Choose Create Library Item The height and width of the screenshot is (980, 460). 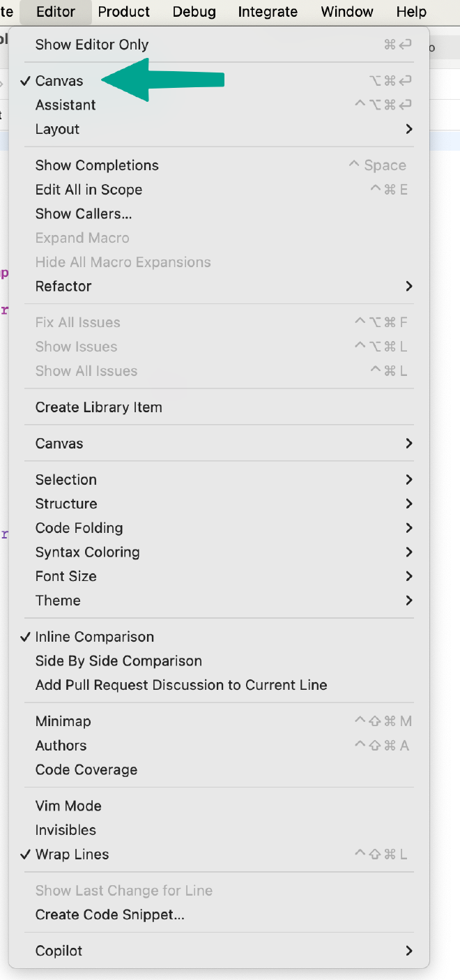point(98,407)
